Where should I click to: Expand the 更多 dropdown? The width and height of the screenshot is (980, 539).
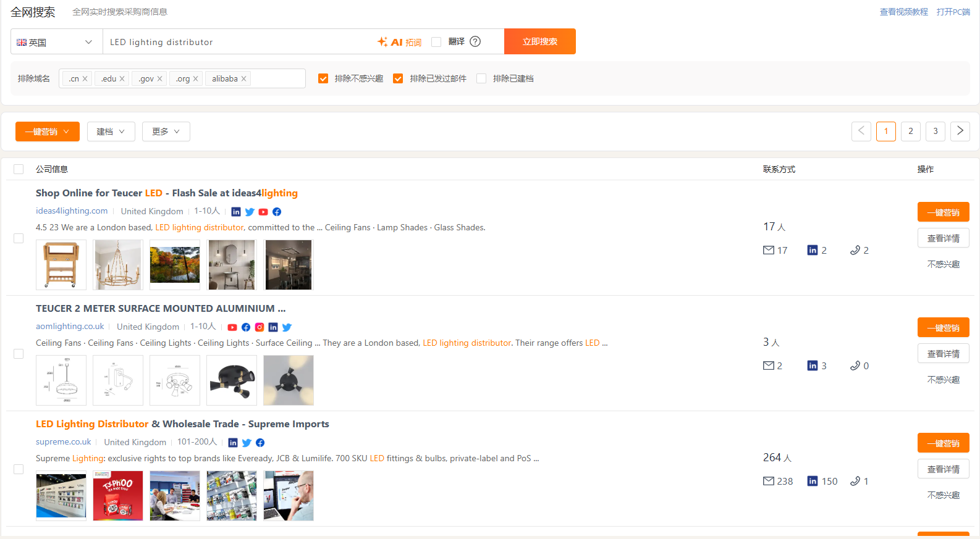point(166,132)
